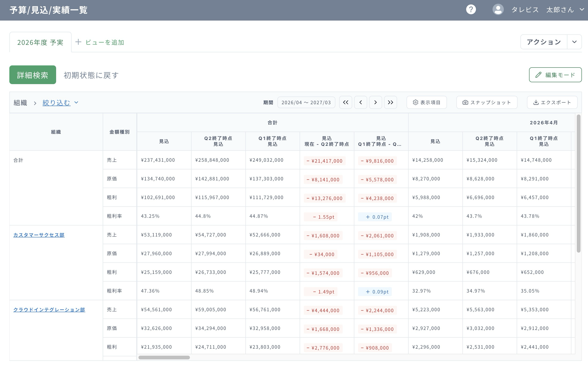
Task: Select cell ¥249,032,000
Action: coord(272,160)
